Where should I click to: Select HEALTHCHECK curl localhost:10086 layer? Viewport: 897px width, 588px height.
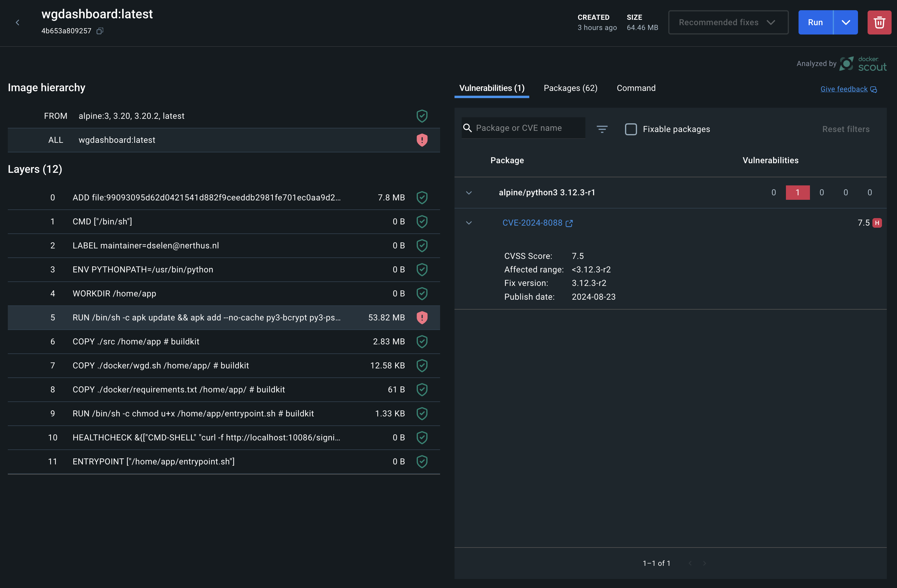(224, 438)
